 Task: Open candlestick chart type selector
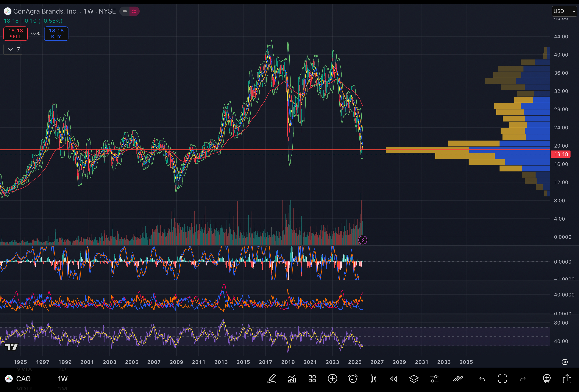[373, 379]
